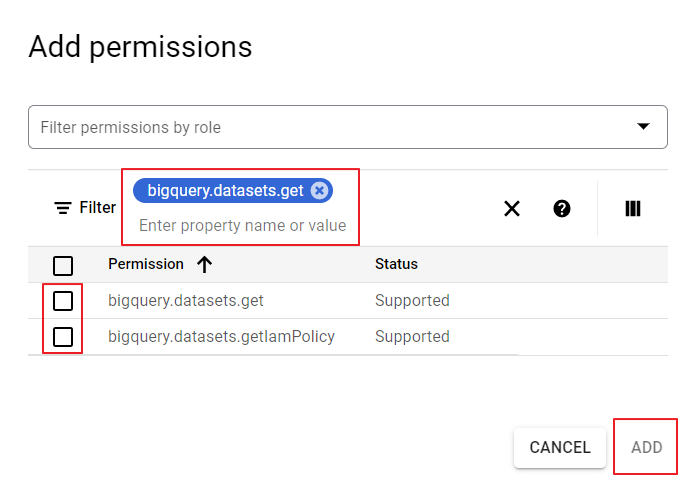Open the column display options icon
This screenshot has height=488, width=693.
click(632, 208)
